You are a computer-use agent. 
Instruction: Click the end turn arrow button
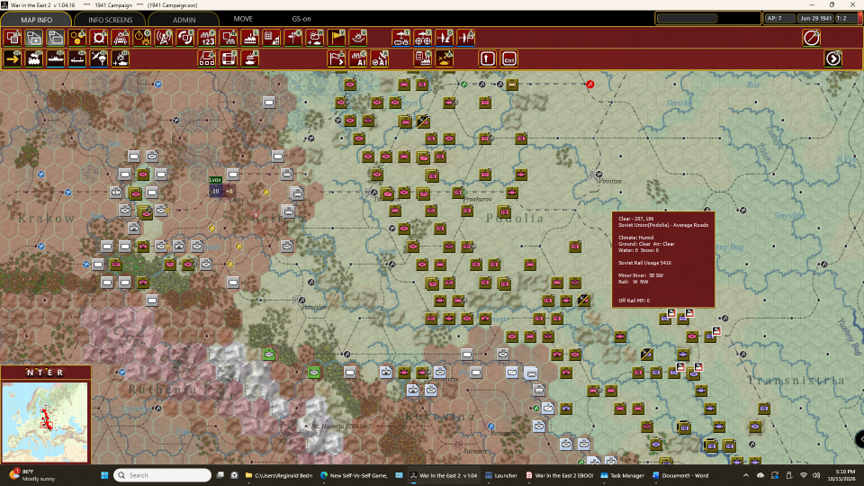(x=833, y=58)
